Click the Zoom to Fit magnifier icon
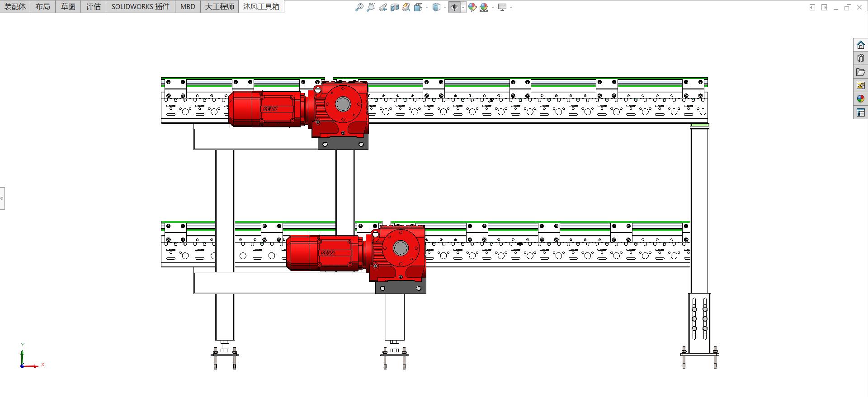 pyautogui.click(x=359, y=7)
